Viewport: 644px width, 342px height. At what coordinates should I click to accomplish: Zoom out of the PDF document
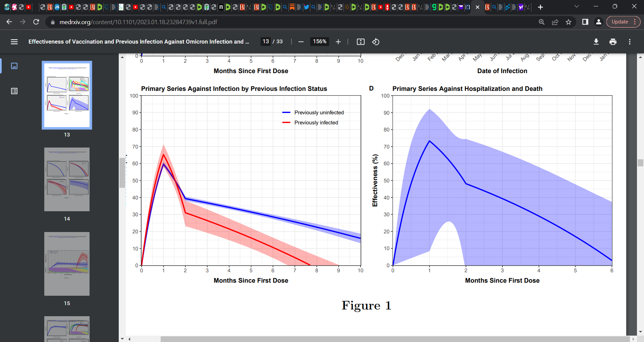pyautogui.click(x=301, y=42)
